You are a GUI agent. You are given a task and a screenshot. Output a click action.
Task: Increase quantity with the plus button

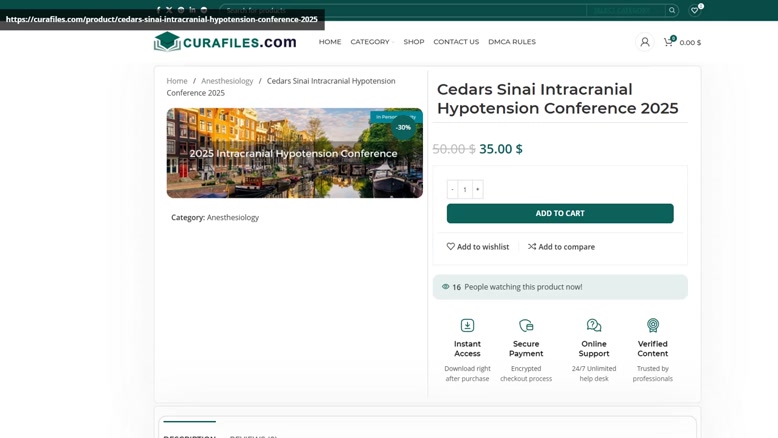pos(478,189)
